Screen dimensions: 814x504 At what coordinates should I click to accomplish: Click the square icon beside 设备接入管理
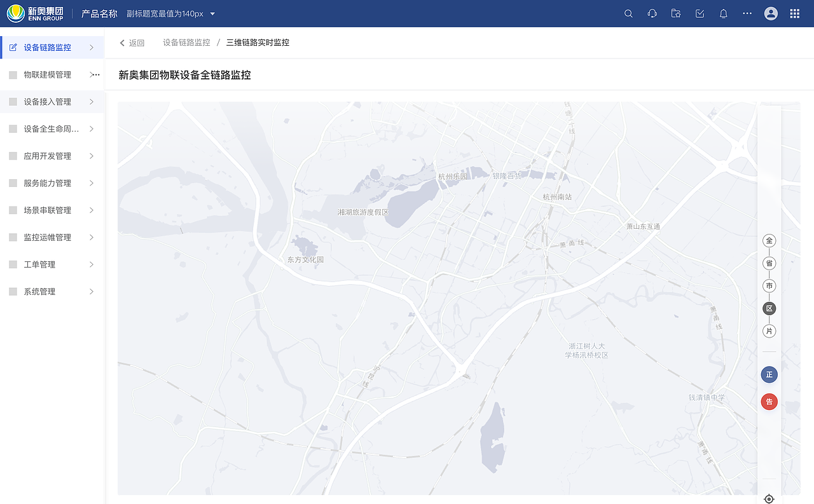pos(13,102)
